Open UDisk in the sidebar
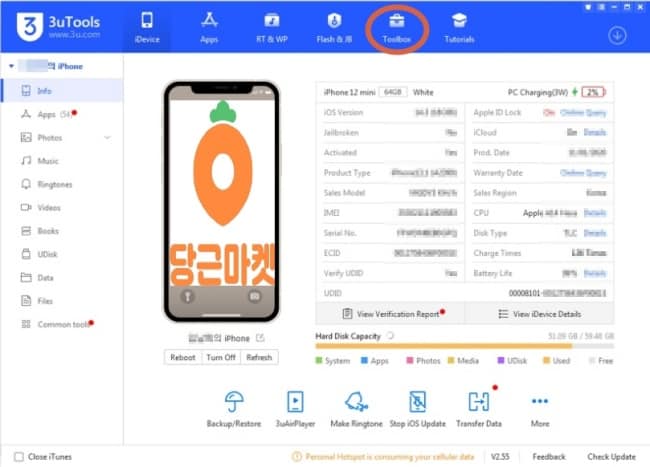This screenshot has height=467, width=650. tap(62, 254)
